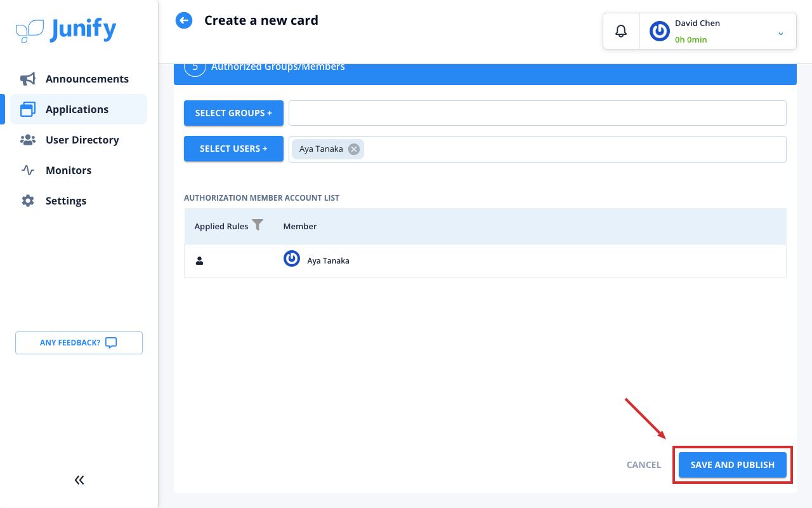Remove Aya Tanaka chip from users
The image size is (812, 508).
[354, 149]
